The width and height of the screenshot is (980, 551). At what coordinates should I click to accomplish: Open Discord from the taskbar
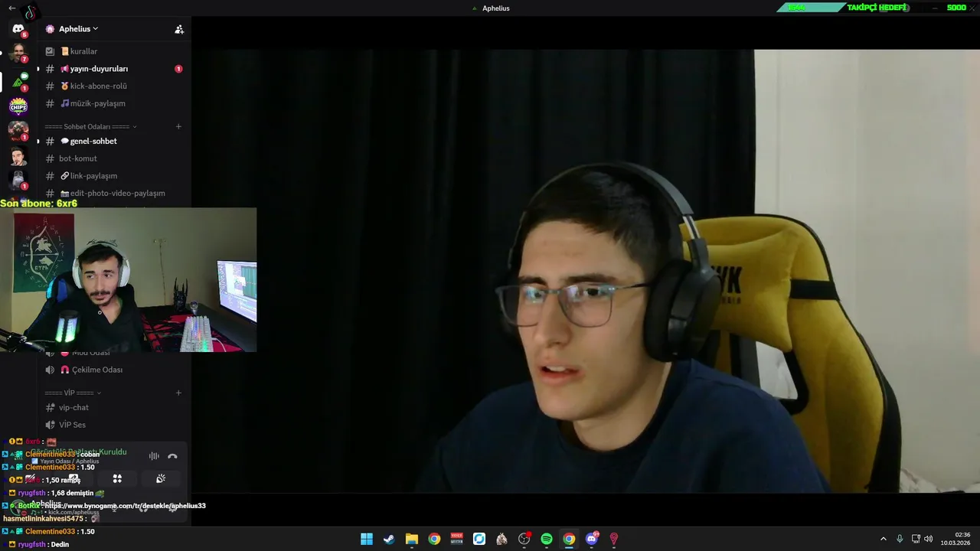click(592, 539)
